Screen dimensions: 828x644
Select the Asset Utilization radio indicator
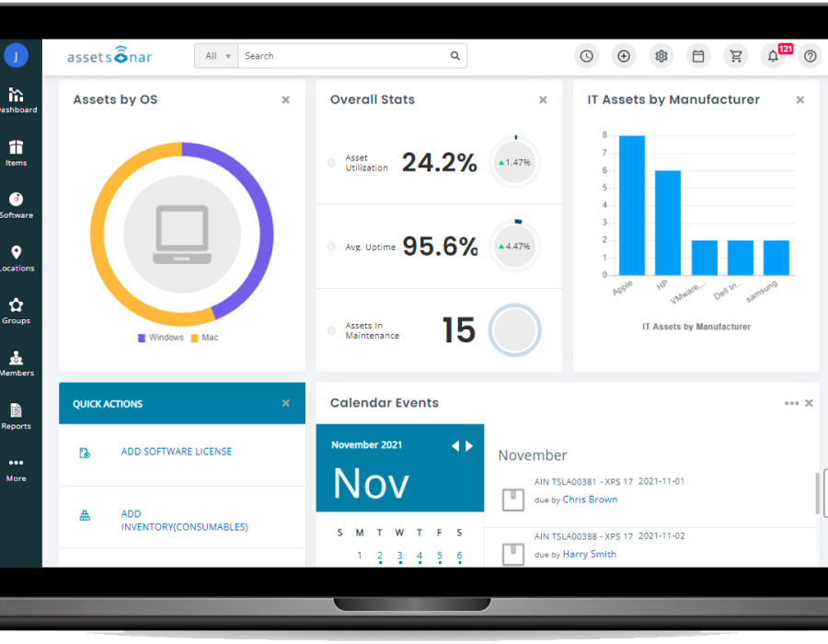[x=331, y=163]
